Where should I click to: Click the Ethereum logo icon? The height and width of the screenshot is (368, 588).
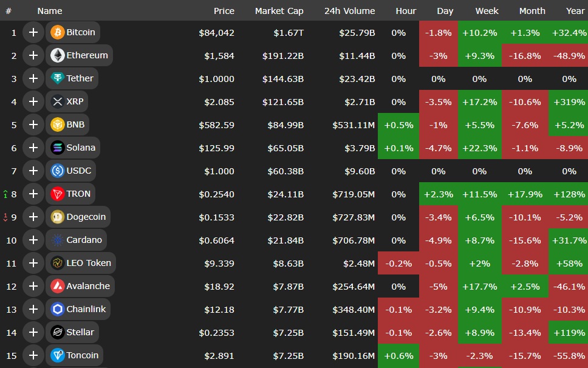tap(58, 55)
